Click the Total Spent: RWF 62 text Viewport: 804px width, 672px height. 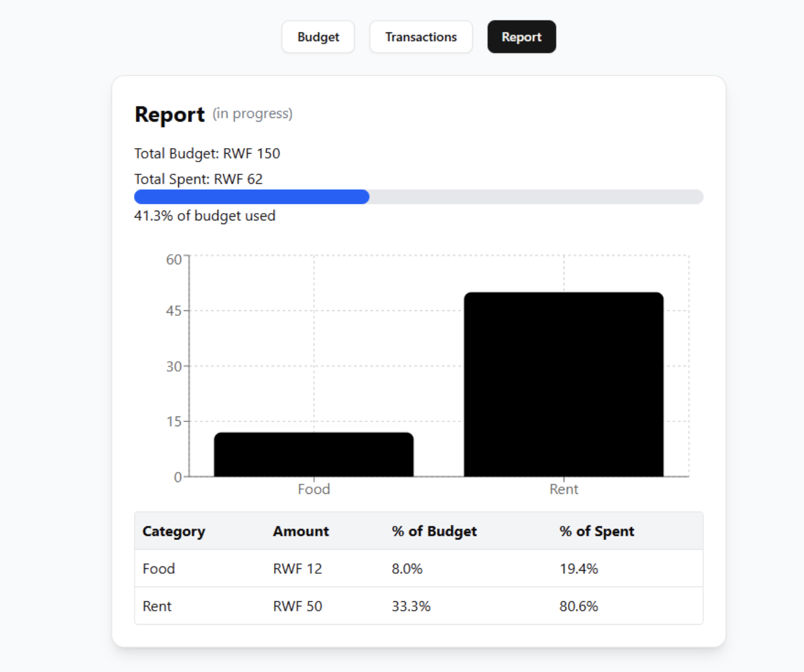pyautogui.click(x=198, y=179)
